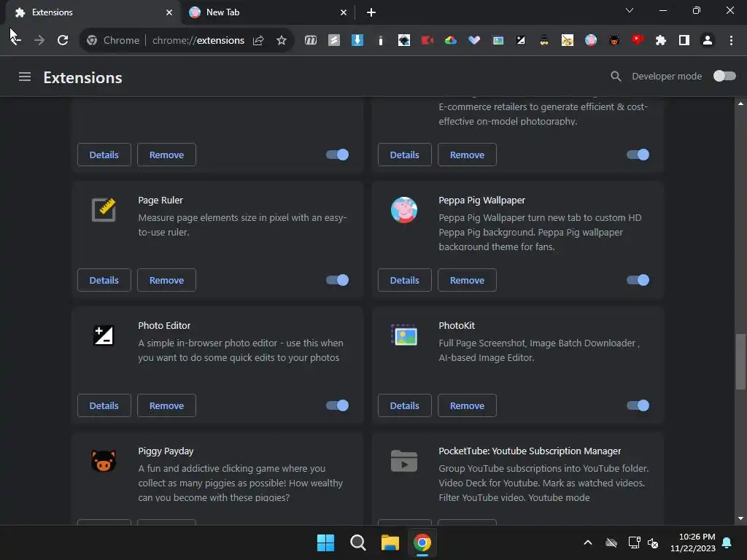
Task: Toggle off the extension above Page Ruler
Action: [x=337, y=155]
